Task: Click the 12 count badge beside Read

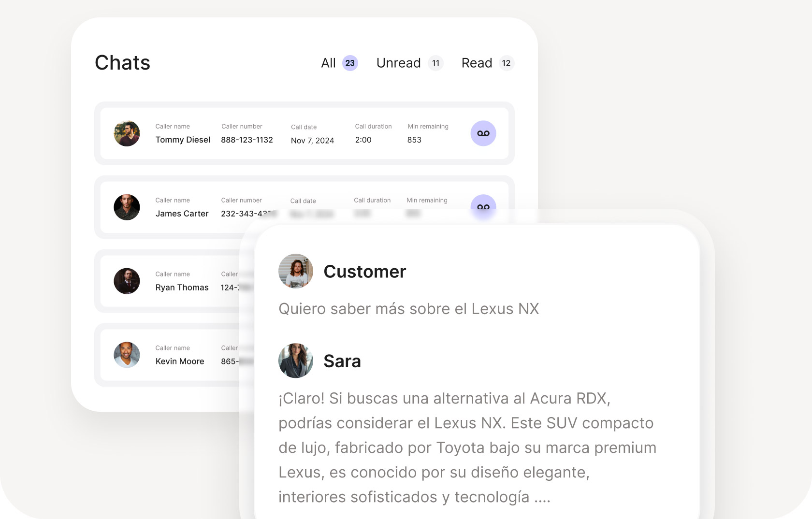Action: tap(506, 63)
